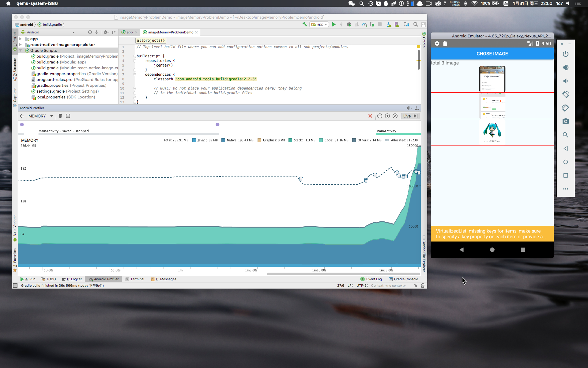Dump Java heap with the download icon

click(68, 116)
